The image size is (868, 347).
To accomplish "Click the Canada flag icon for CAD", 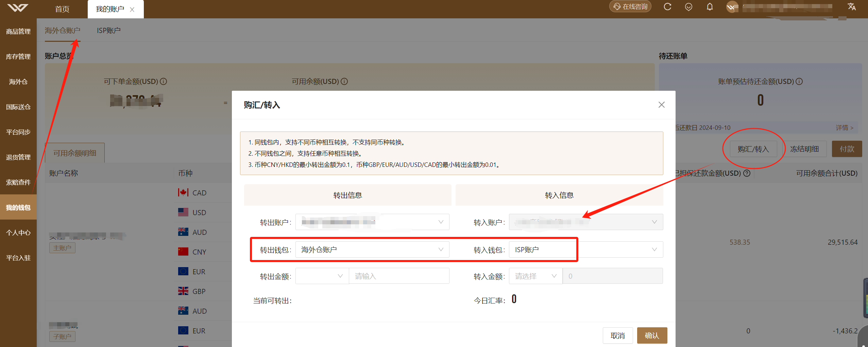I will pos(183,193).
